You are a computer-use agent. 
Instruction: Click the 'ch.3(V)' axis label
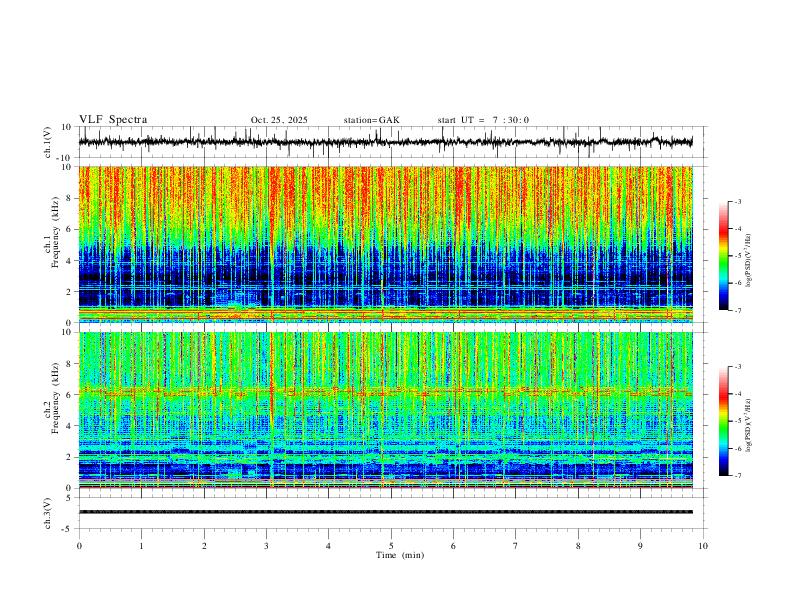pyautogui.click(x=48, y=513)
